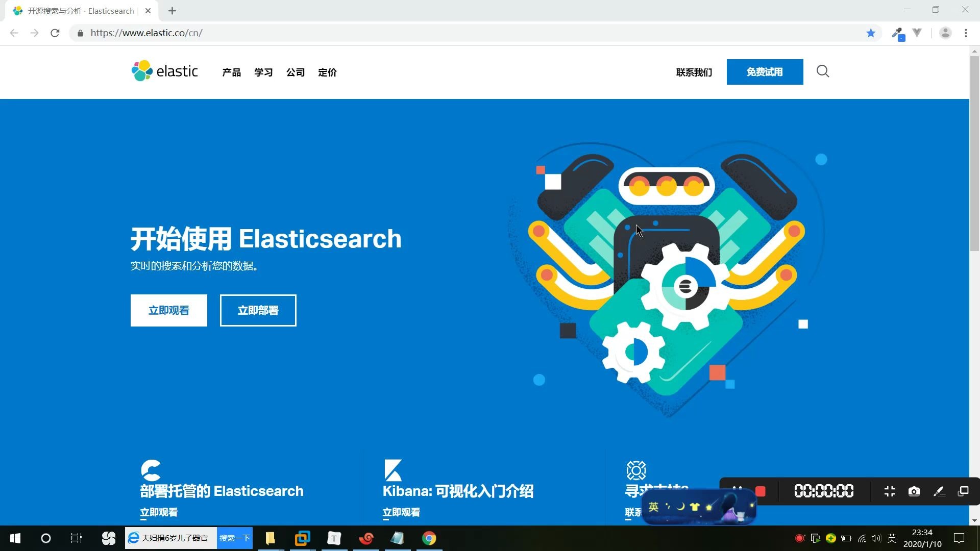Click the hero 立即观看 button

pos(169,310)
